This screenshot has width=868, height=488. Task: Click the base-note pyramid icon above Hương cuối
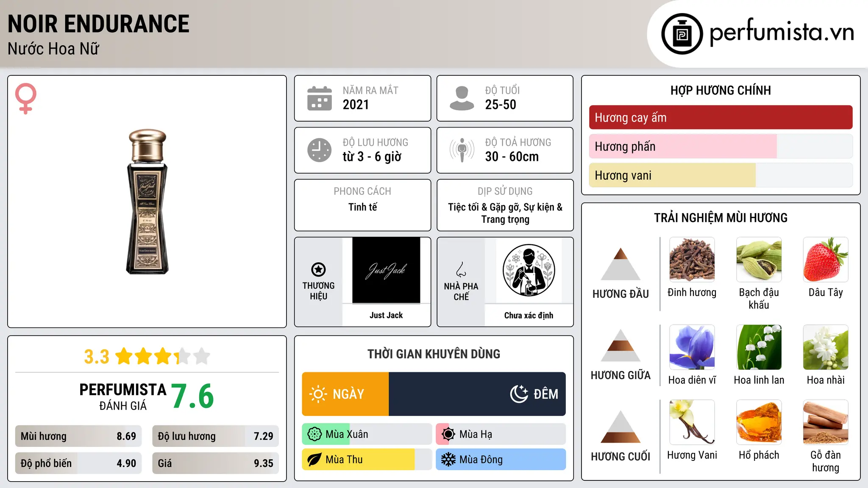pos(620,427)
